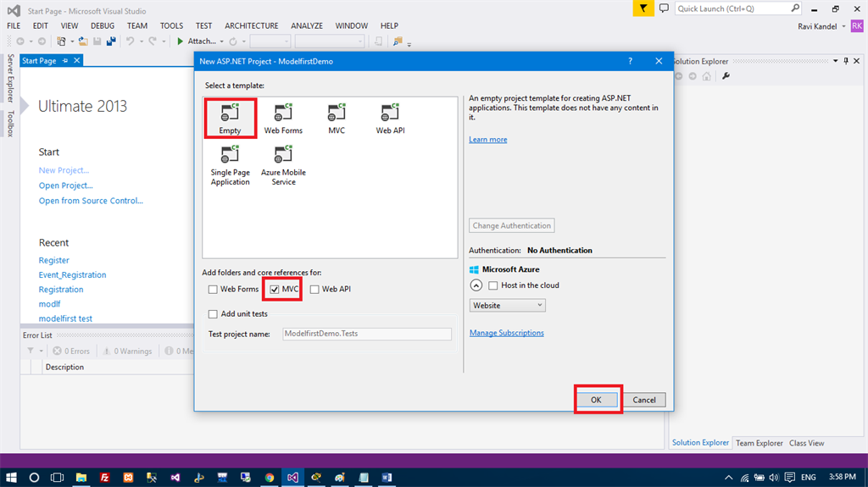Viewport: 868px width, 487px height.
Task: Choose the Web API template
Action: (390, 119)
